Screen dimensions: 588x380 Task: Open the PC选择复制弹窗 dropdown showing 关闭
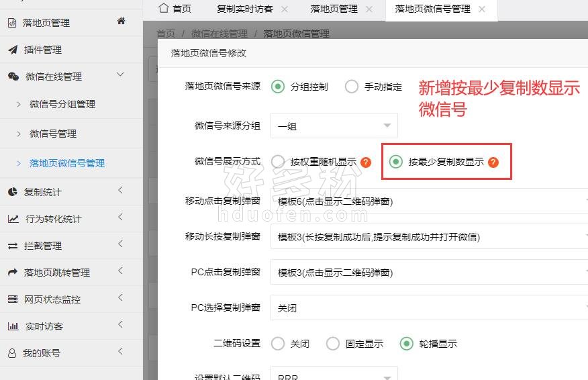[430, 308]
